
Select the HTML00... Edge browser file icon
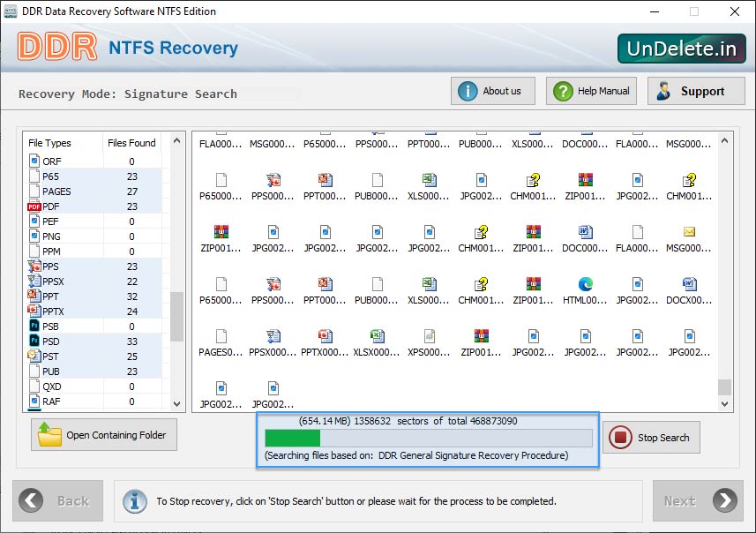tap(586, 284)
